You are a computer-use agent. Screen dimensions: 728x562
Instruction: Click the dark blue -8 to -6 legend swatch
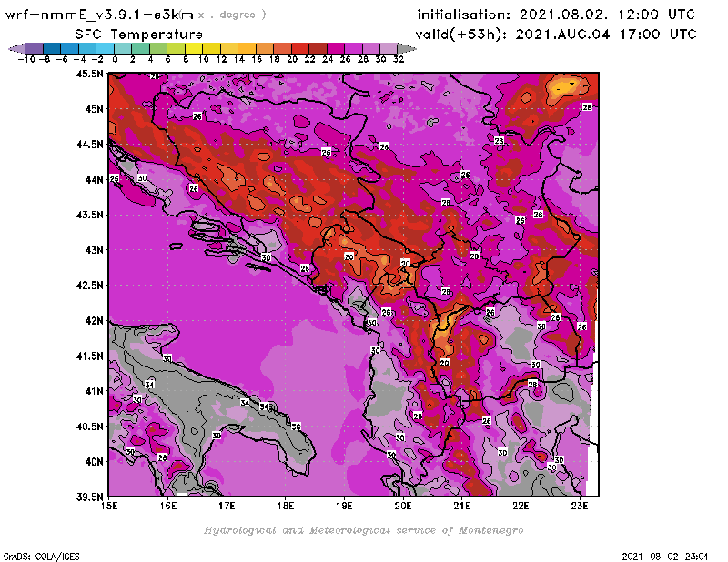[x=52, y=48]
